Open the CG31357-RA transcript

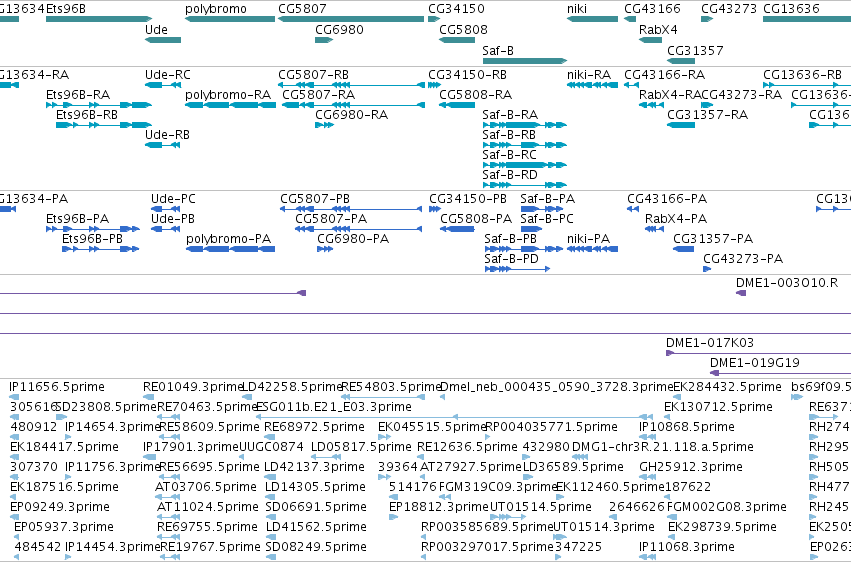681,125
